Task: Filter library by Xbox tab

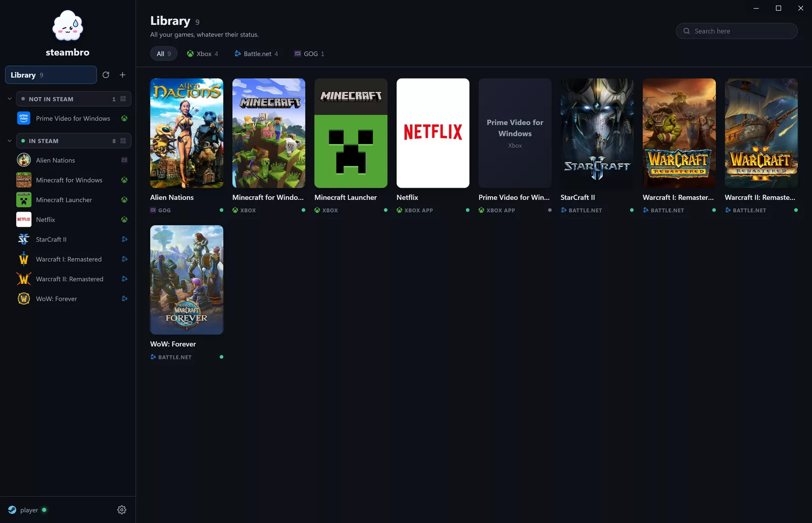Action: (x=202, y=54)
